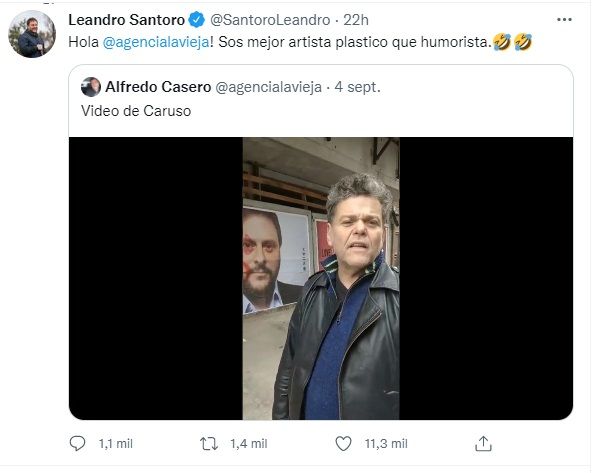Play the quoted tweet video
The height and width of the screenshot is (473, 601).
pos(320,278)
